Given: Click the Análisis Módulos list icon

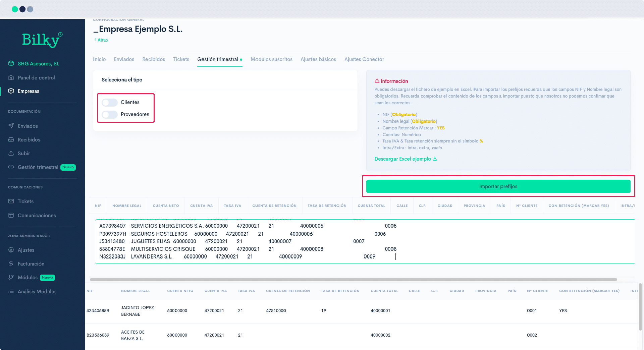Looking at the screenshot, I should click(x=11, y=291).
